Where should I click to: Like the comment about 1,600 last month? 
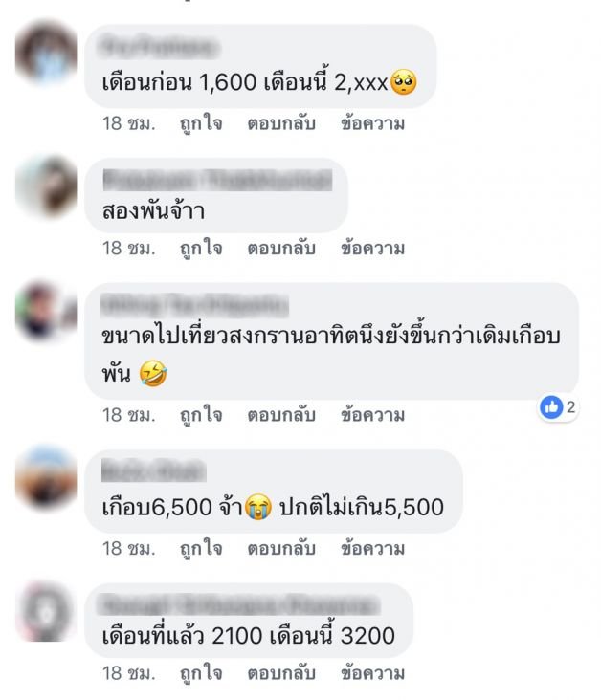click(x=201, y=124)
